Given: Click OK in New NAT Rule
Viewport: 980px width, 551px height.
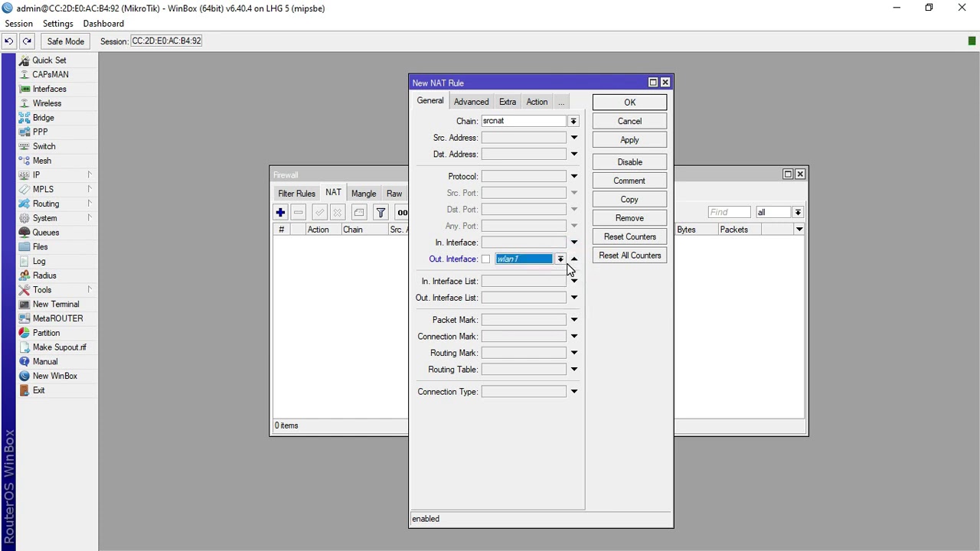Looking at the screenshot, I should pos(629,103).
